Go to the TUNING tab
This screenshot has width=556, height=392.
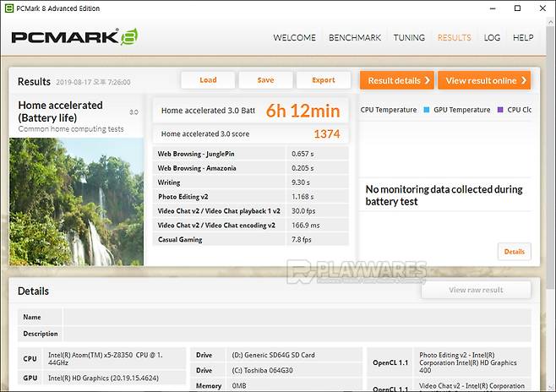click(x=409, y=38)
